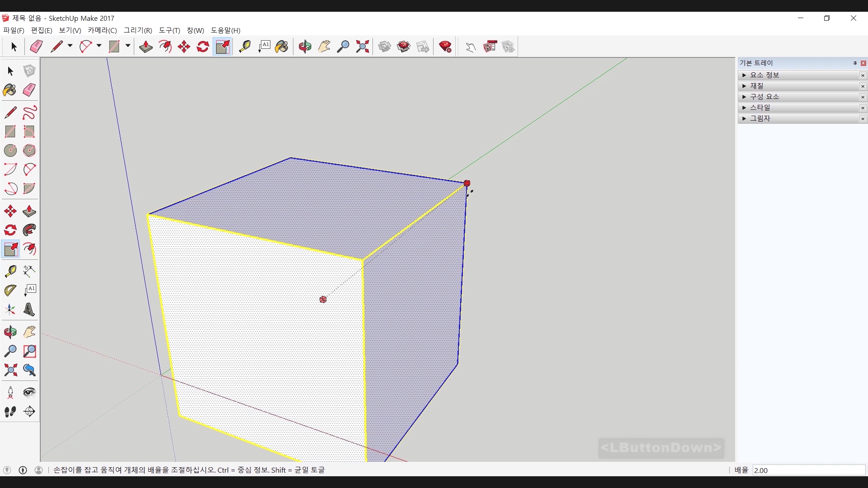Open the Rectangle shape dropdown arrow
Viewport: 868px width, 488px height.
pyautogui.click(x=128, y=46)
